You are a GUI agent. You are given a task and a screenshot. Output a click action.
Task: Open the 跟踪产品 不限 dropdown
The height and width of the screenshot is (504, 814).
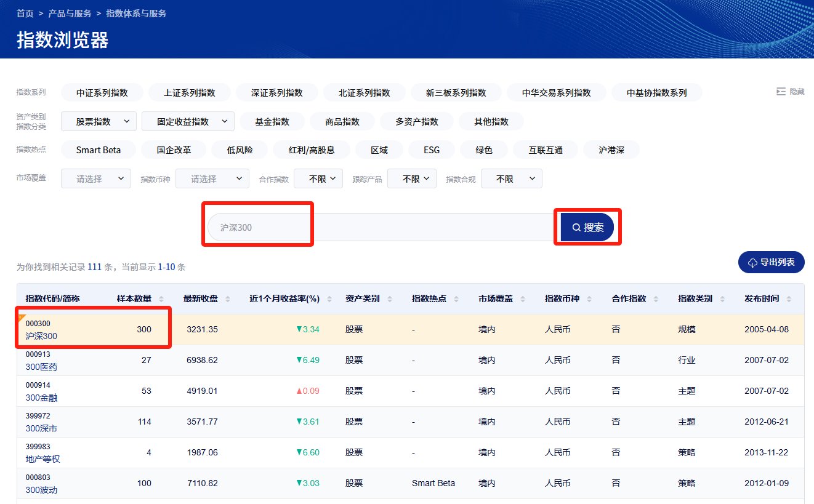411,178
